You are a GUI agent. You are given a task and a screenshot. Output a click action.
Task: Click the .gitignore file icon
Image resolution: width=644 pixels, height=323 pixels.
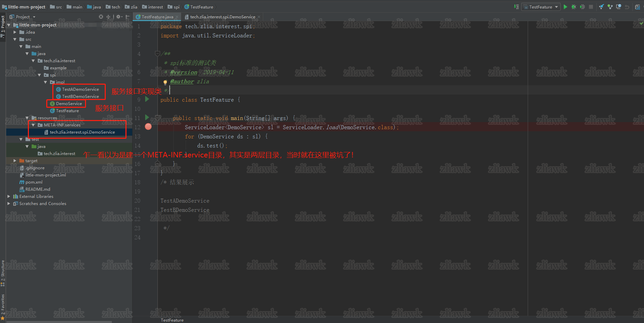click(x=22, y=168)
